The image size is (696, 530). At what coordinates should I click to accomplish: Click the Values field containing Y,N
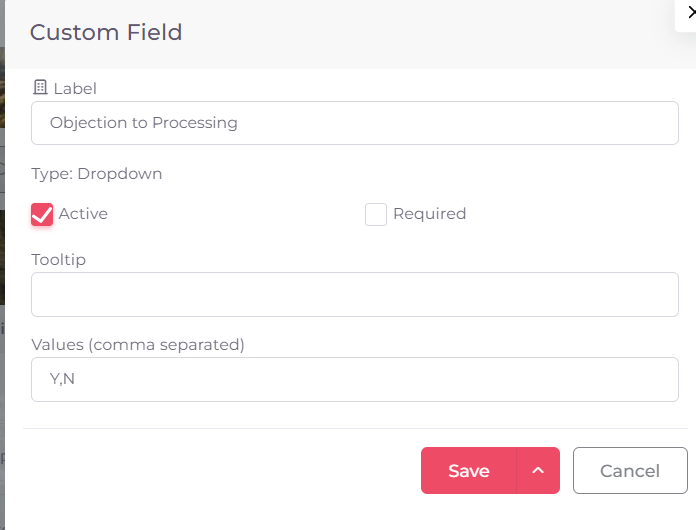coord(355,379)
